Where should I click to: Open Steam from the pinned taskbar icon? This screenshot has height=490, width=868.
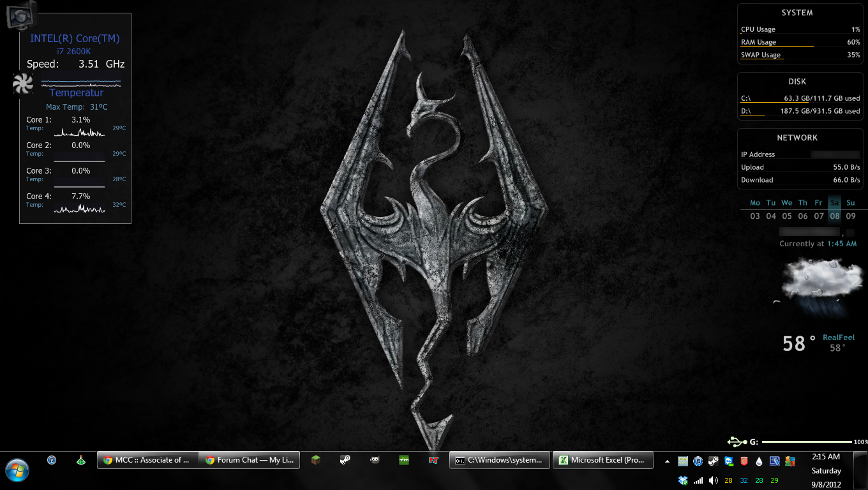pyautogui.click(x=345, y=460)
